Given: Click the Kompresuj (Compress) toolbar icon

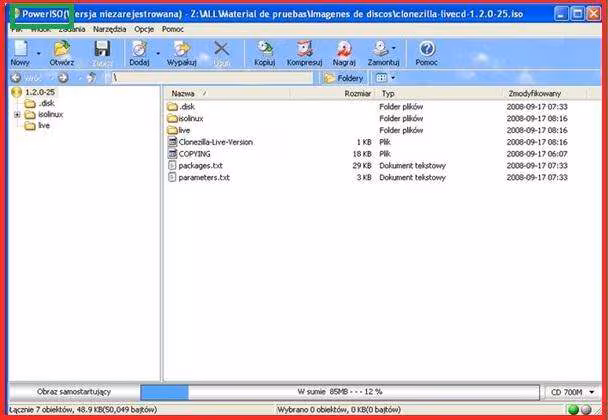Looking at the screenshot, I should [304, 49].
